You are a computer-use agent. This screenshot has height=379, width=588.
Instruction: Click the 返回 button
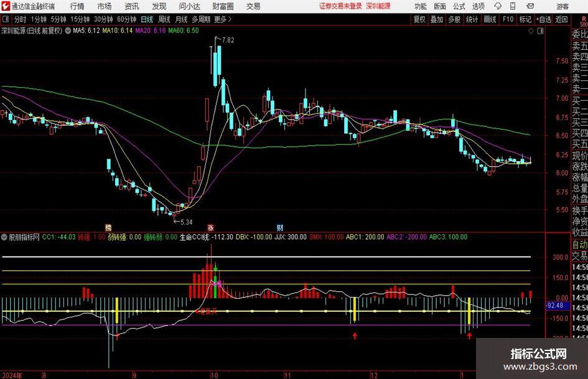point(561,19)
